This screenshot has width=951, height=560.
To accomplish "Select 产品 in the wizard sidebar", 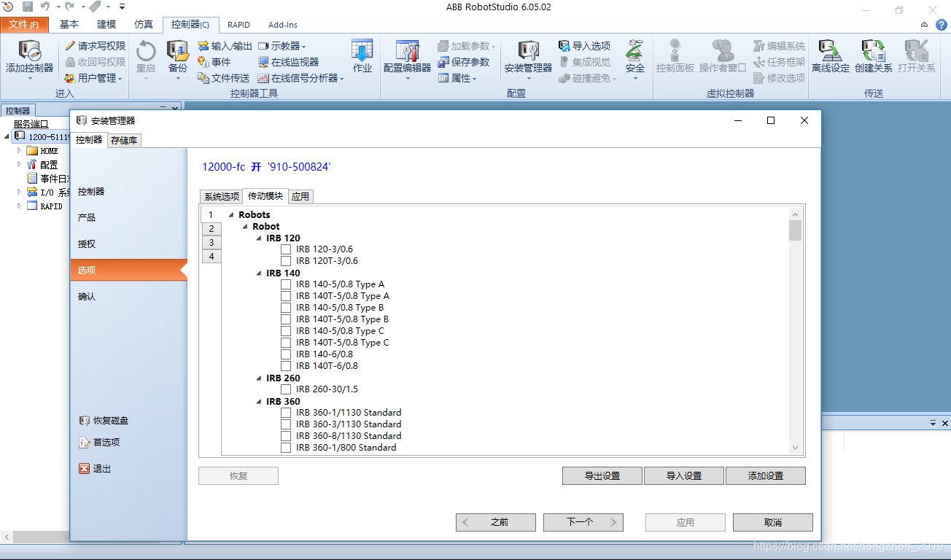I will pyautogui.click(x=87, y=217).
